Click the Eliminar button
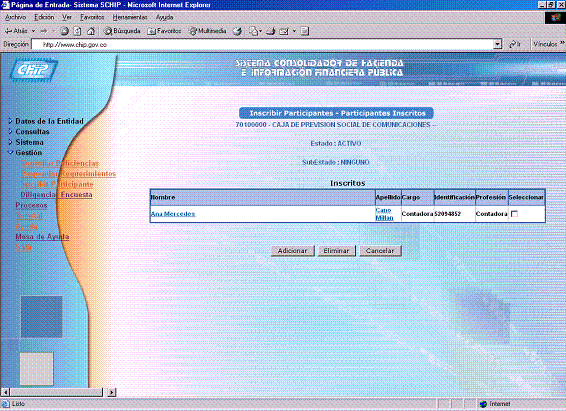Screen dimensions: 566x411 (x=336, y=251)
